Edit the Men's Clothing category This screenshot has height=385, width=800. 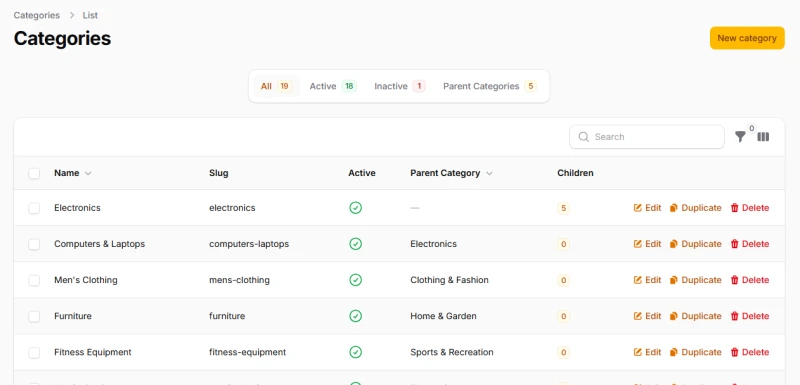[647, 280]
